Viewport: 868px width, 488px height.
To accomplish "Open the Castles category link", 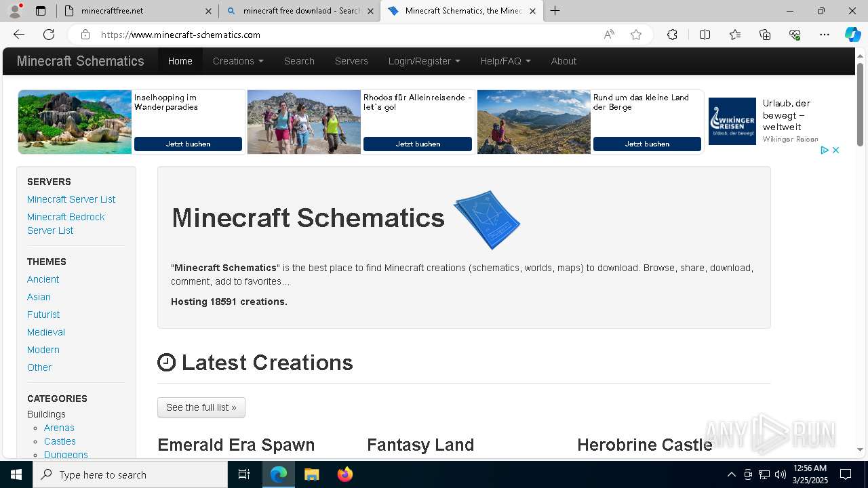I will coord(60,441).
